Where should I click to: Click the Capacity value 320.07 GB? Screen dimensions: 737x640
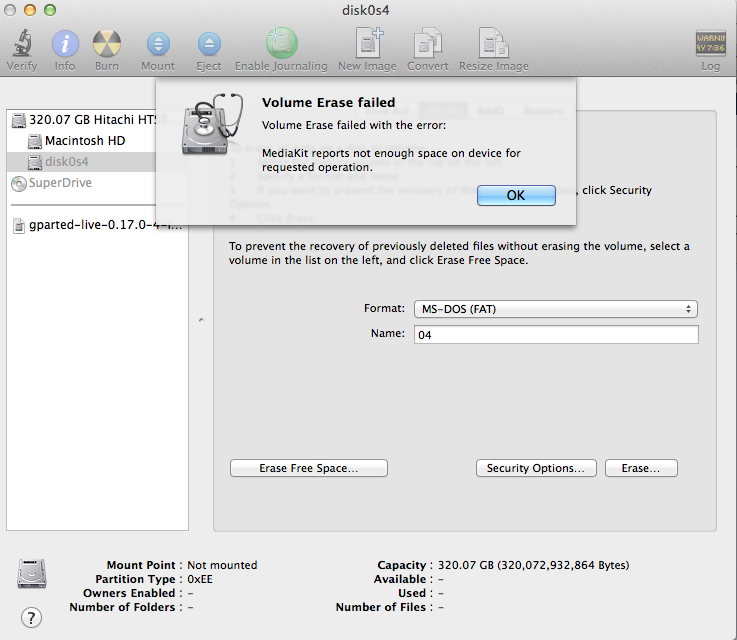click(533, 565)
